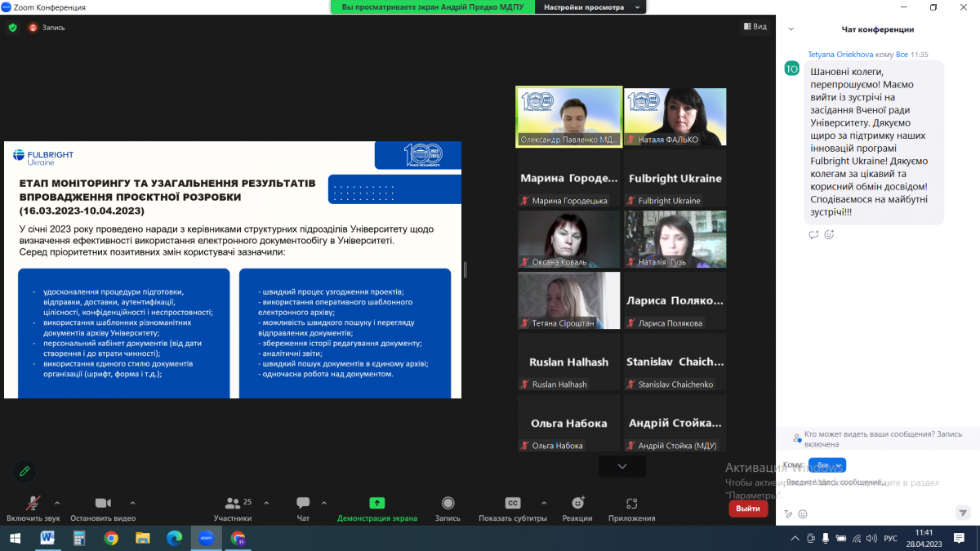Click Демонстрация экрана share screen
Screen dimensions: 980x551
(376, 508)
